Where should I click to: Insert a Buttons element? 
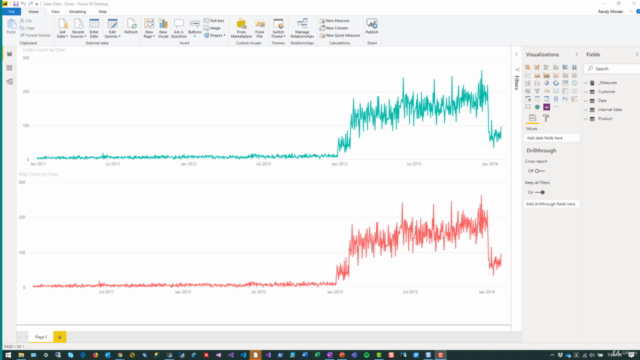coord(195,28)
